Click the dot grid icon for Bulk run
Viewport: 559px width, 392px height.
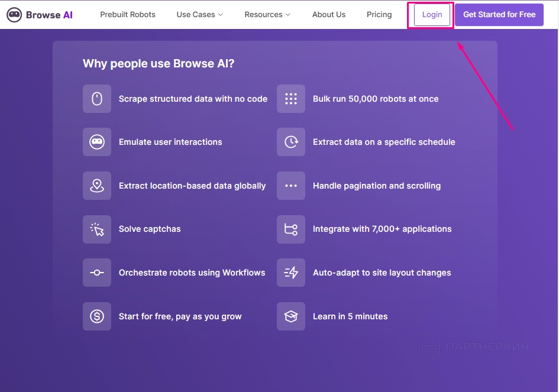pos(291,99)
